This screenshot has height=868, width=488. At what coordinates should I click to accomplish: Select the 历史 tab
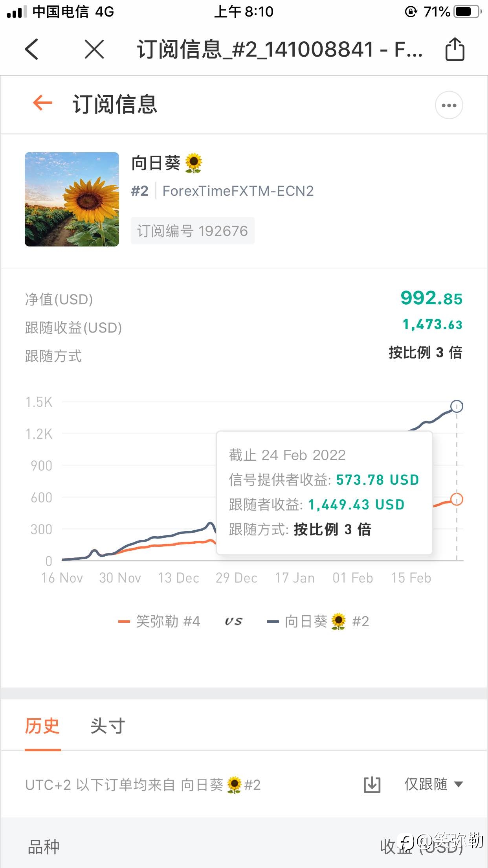point(42,726)
